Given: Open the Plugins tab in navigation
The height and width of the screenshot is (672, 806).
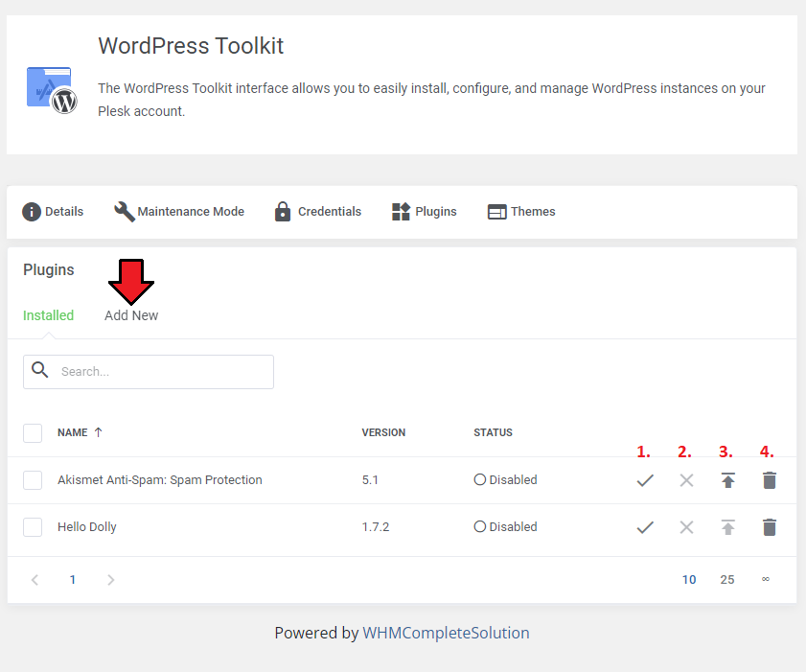Looking at the screenshot, I should (424, 211).
